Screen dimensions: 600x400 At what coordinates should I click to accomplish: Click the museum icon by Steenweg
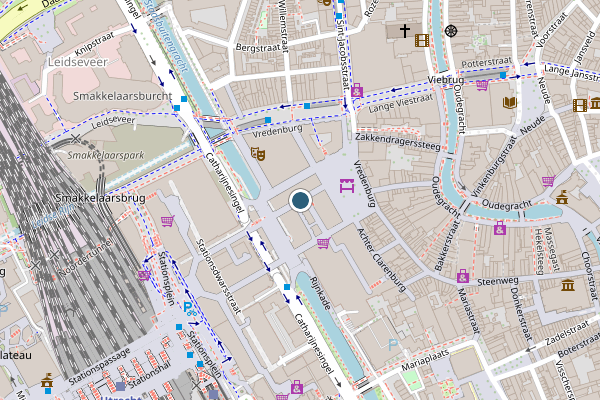click(568, 285)
